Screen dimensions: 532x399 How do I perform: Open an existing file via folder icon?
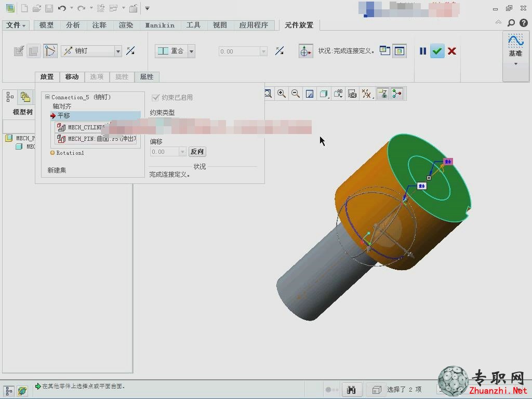pyautogui.click(x=37, y=8)
